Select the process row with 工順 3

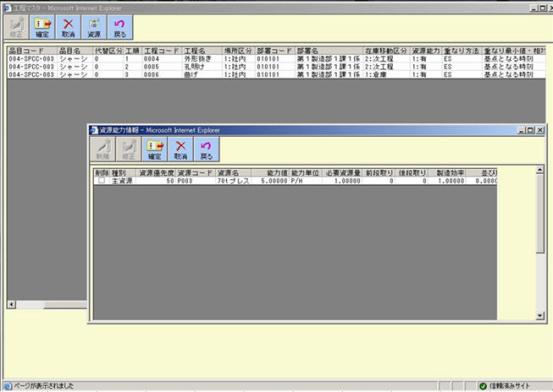pos(276,74)
